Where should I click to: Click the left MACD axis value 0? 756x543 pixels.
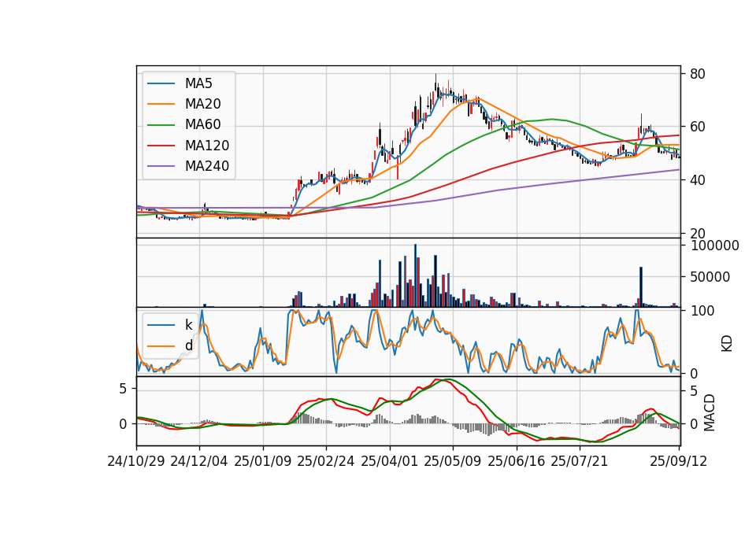pos(123,424)
